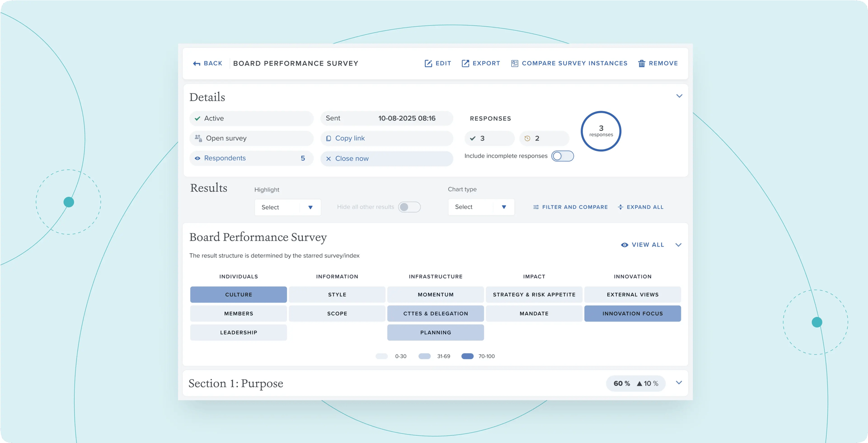The width and height of the screenshot is (868, 443).
Task: Click the 70-100 legend swatch
Action: [468, 356]
